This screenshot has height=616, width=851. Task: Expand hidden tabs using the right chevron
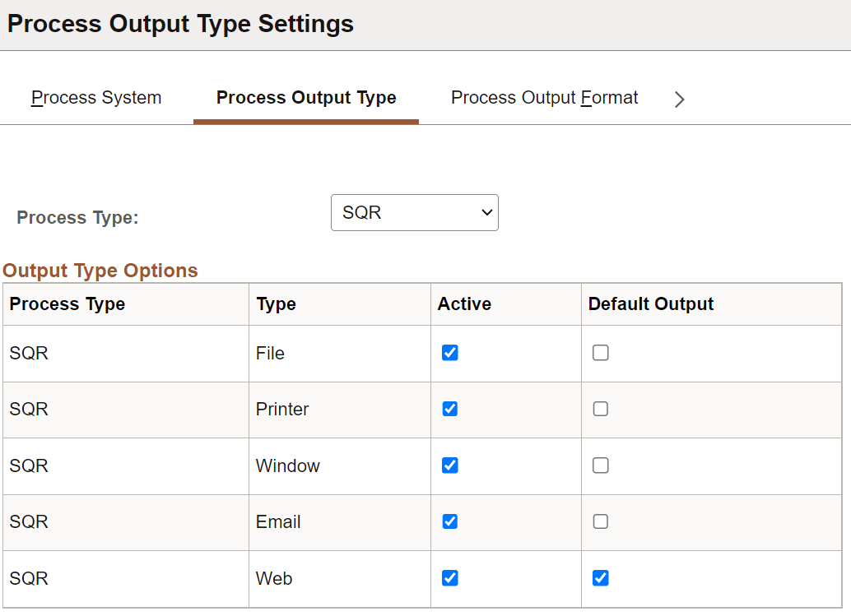coord(679,99)
